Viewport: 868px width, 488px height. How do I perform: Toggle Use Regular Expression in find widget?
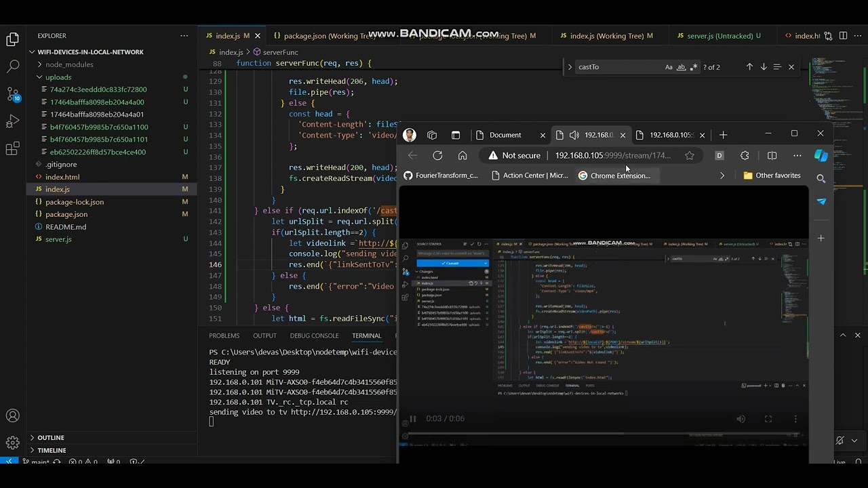(693, 67)
